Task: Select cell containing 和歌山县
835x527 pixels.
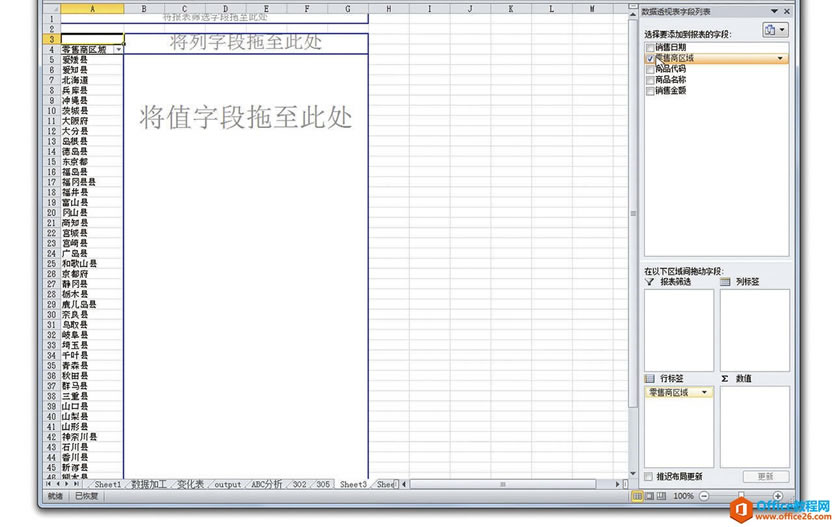Action: 92,264
